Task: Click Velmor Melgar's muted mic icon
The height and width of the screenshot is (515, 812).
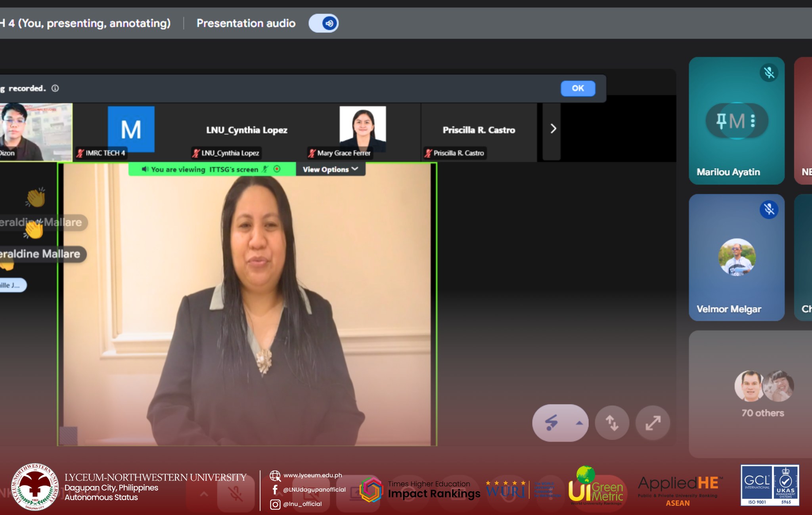Action: tap(769, 210)
